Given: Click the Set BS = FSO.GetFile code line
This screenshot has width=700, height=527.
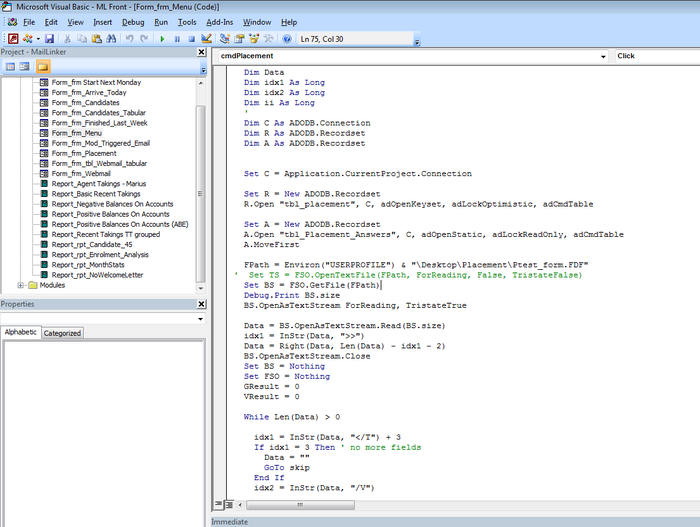Looking at the screenshot, I should coord(312,285).
